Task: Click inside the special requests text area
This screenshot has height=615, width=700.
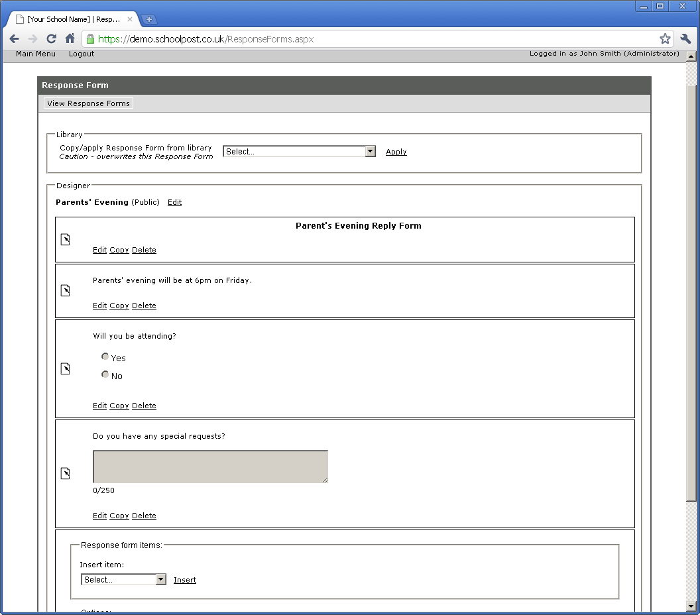Action: (x=210, y=467)
